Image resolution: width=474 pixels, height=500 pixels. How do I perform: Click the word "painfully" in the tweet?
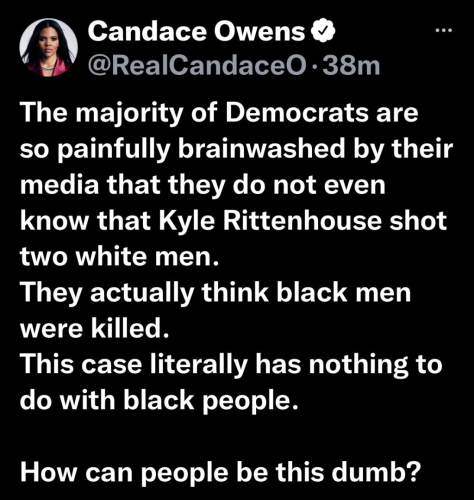pyautogui.click(x=114, y=149)
